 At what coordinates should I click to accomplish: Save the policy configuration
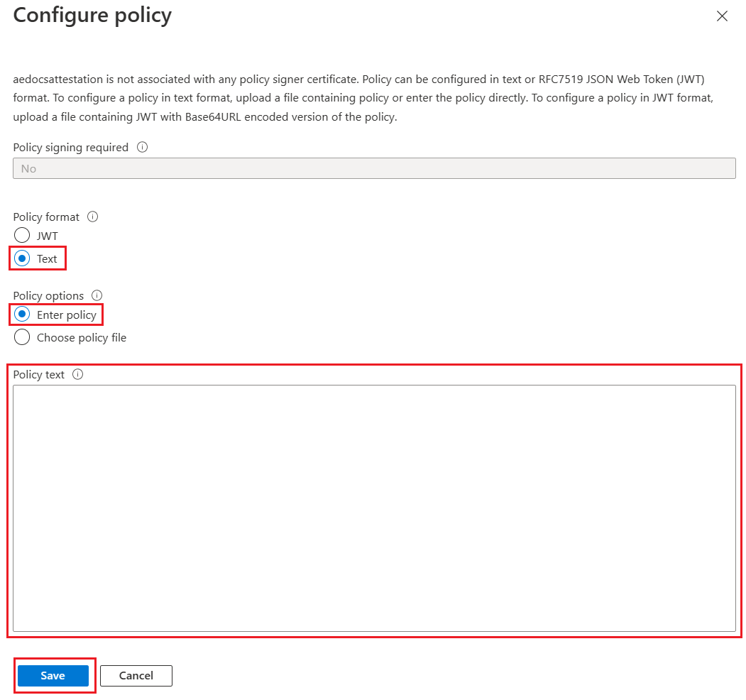click(53, 676)
